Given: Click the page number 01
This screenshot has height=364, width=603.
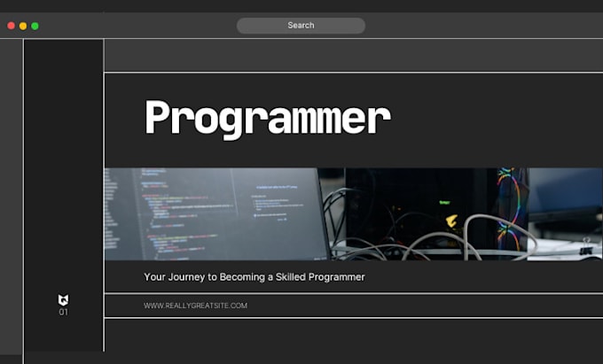Looking at the screenshot, I should tap(64, 312).
